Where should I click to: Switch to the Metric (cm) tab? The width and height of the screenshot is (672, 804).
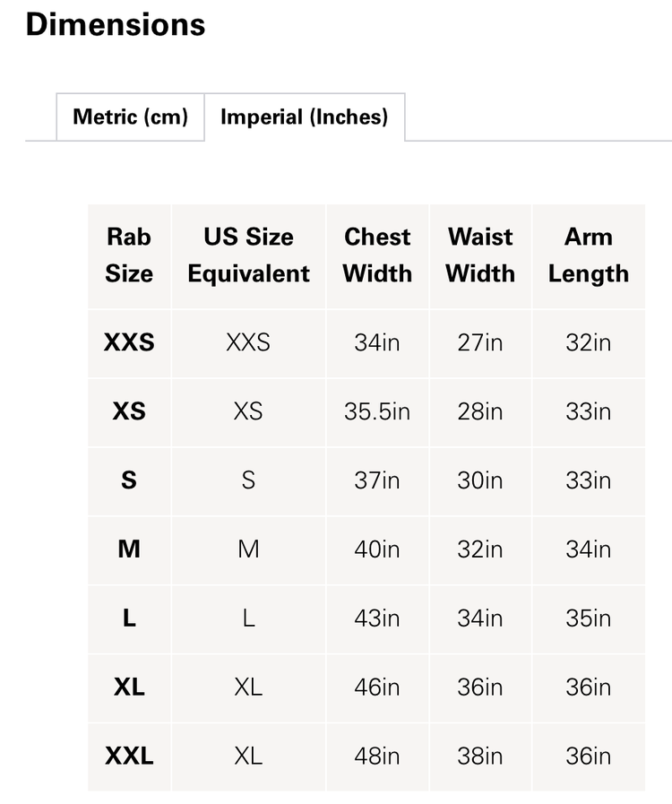click(x=129, y=117)
